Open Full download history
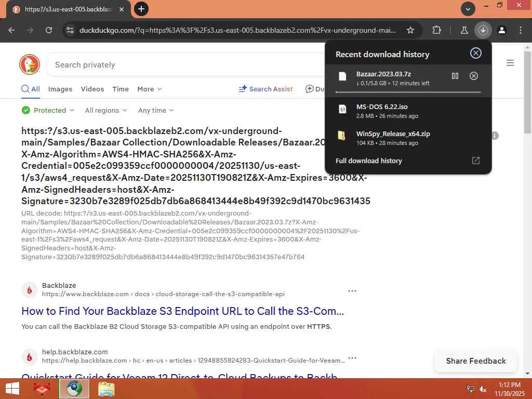 pos(408,161)
